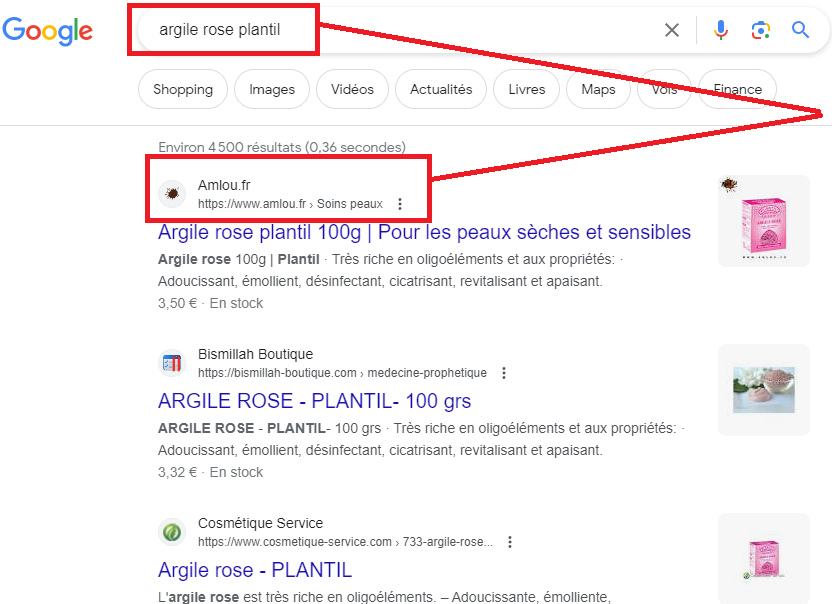The image size is (832, 604).
Task: Start voice search with the microphone icon
Action: [x=720, y=30]
